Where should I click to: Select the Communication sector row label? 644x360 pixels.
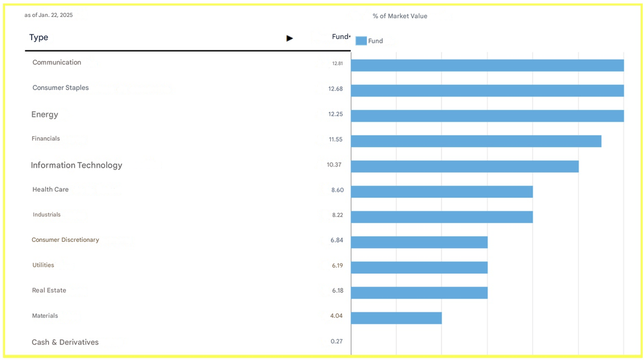pos(57,63)
